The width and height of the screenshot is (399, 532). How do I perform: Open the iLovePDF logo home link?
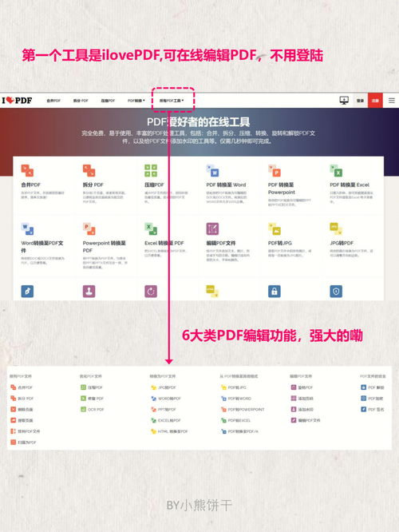(x=17, y=100)
